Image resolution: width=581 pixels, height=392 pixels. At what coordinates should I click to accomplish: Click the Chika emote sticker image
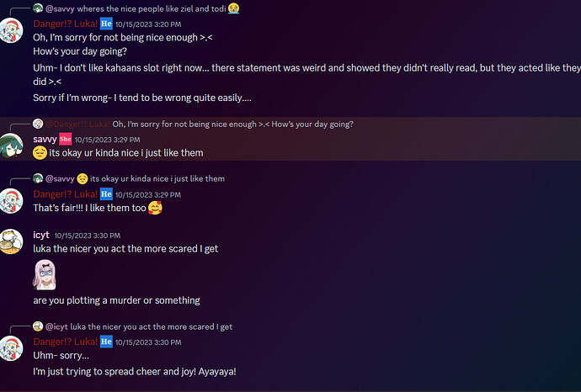[x=45, y=274]
